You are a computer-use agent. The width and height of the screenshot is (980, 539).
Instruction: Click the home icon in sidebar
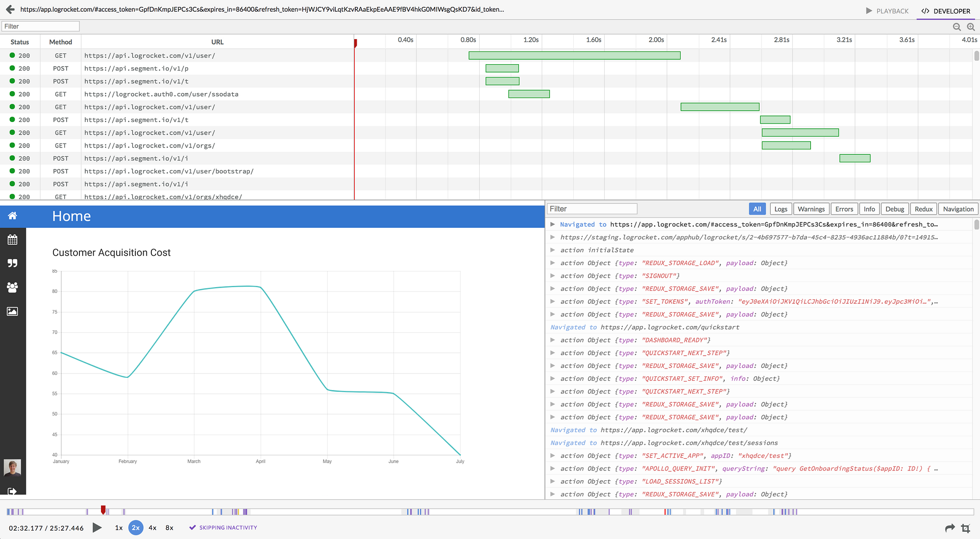click(x=13, y=216)
